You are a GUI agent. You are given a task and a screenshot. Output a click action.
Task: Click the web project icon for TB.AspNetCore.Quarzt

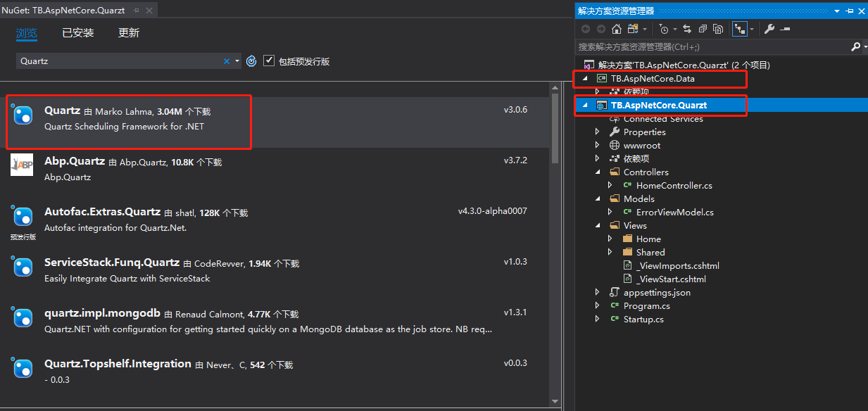(602, 105)
